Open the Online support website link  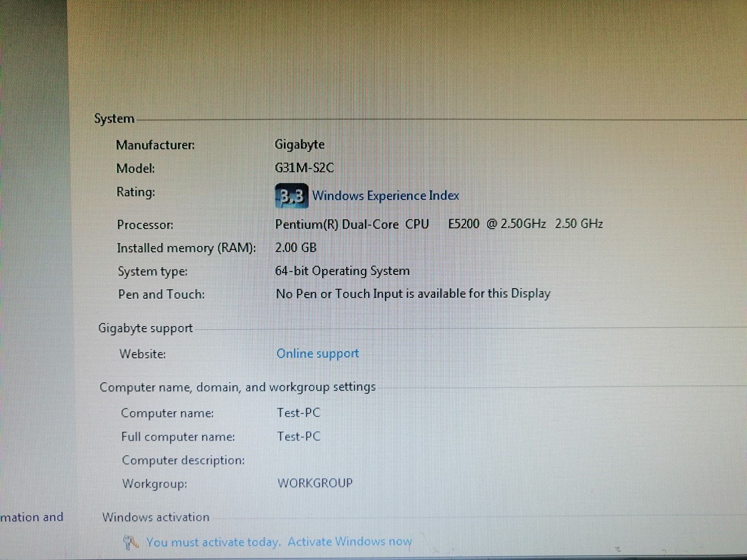[318, 354]
